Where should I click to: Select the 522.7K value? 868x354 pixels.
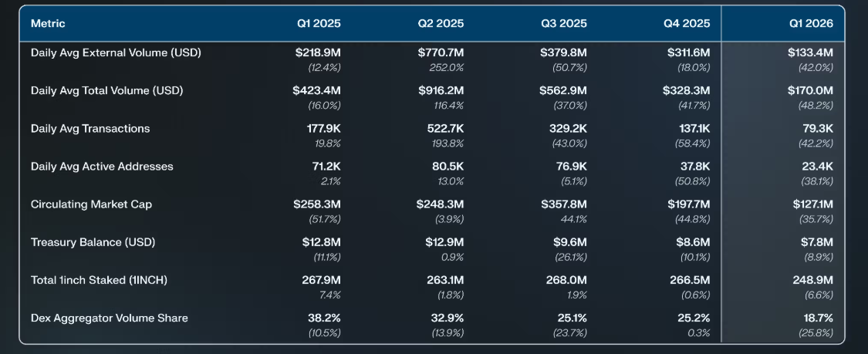point(446,128)
